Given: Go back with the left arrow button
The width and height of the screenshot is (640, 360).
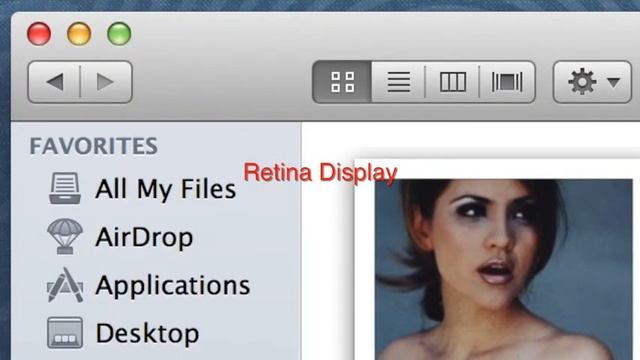Looking at the screenshot, I should (54, 82).
